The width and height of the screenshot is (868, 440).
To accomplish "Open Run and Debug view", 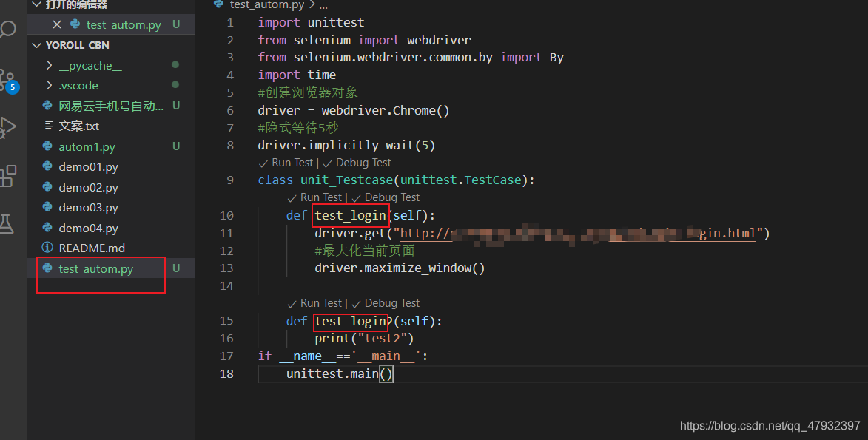I will 7,127.
